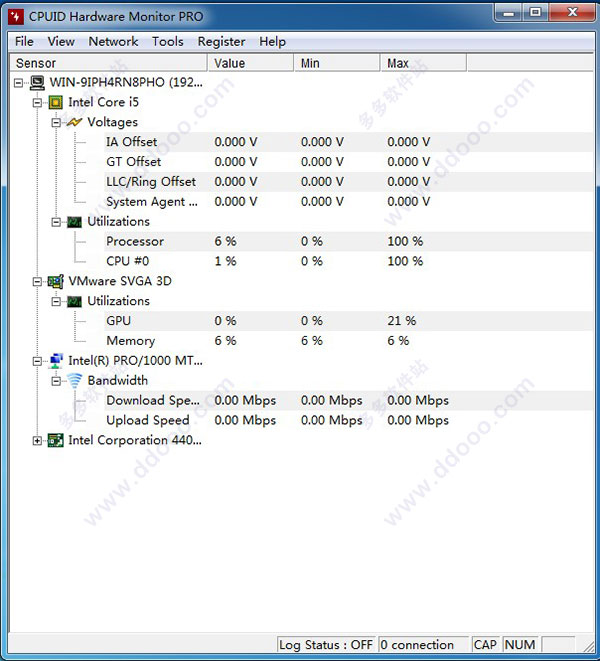The height and width of the screenshot is (661, 600).
Task: Collapse the Intel Core i5 node
Action: 38,102
